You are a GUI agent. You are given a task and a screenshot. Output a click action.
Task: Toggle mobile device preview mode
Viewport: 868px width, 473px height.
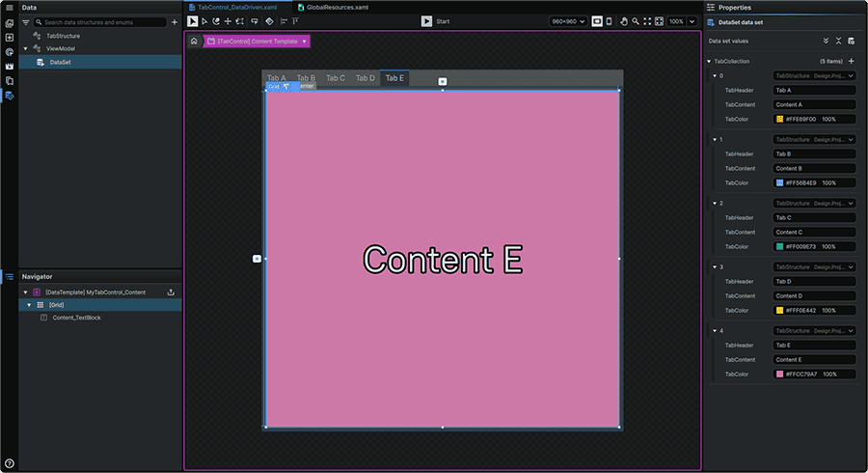(x=609, y=21)
